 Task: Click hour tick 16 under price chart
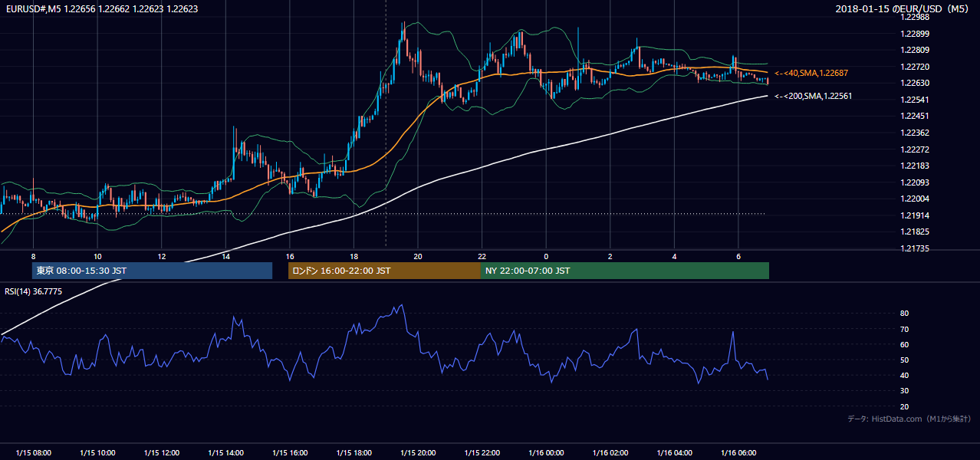click(x=290, y=255)
